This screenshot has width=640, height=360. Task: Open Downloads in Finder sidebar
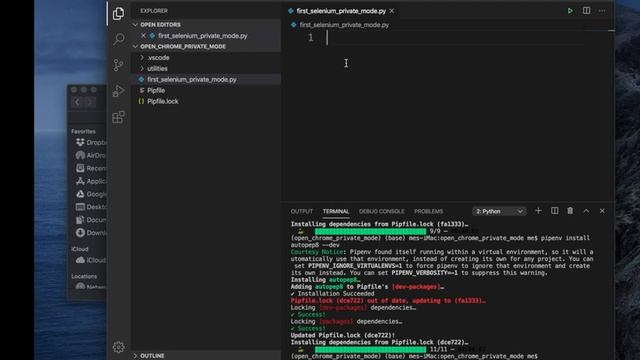91,233
